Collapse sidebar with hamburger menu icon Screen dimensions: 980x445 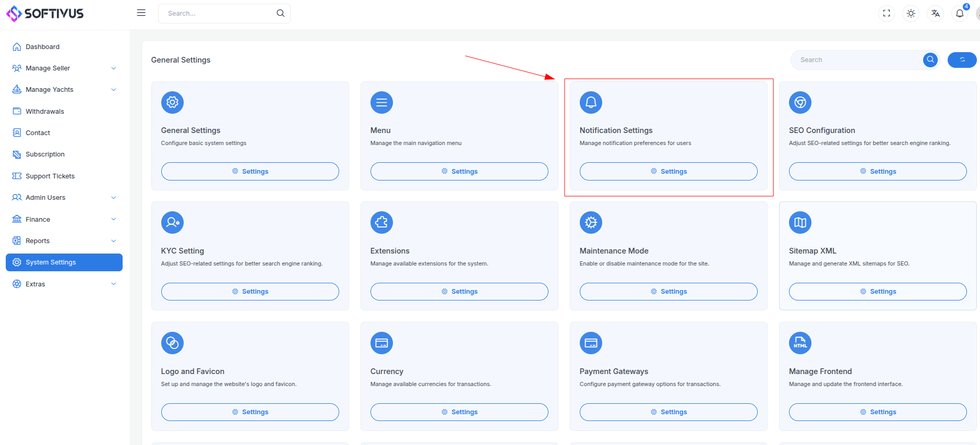(x=141, y=13)
